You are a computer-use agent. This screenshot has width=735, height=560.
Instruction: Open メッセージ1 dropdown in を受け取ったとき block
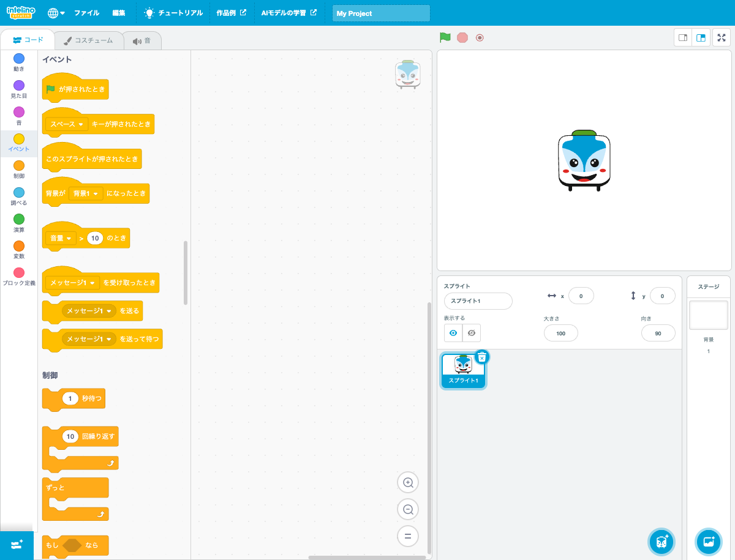click(x=72, y=283)
